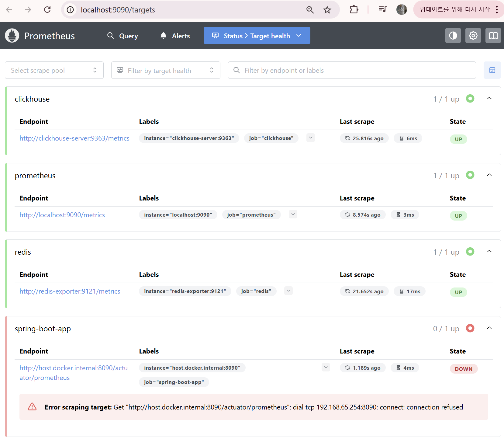
Task: Click the search magnifier inside the endpoint filter
Action: pos(236,70)
